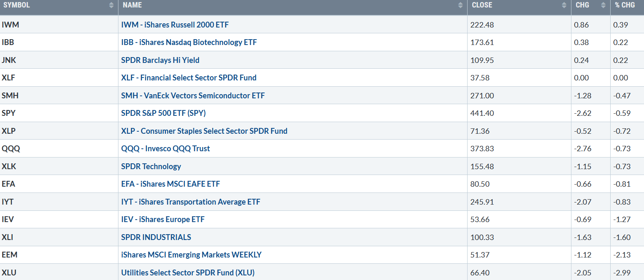Open QQQ - Invesco QQQ Trust link
This screenshot has height=280, width=644.
165,149
